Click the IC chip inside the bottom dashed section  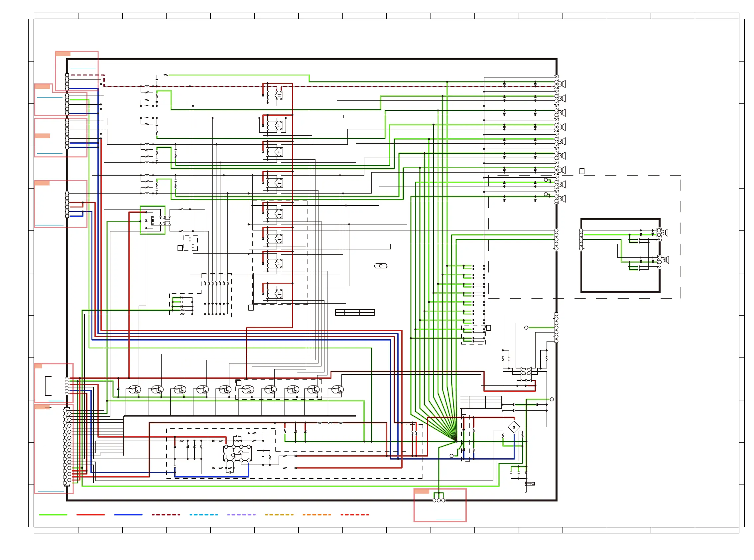[x=237, y=454]
